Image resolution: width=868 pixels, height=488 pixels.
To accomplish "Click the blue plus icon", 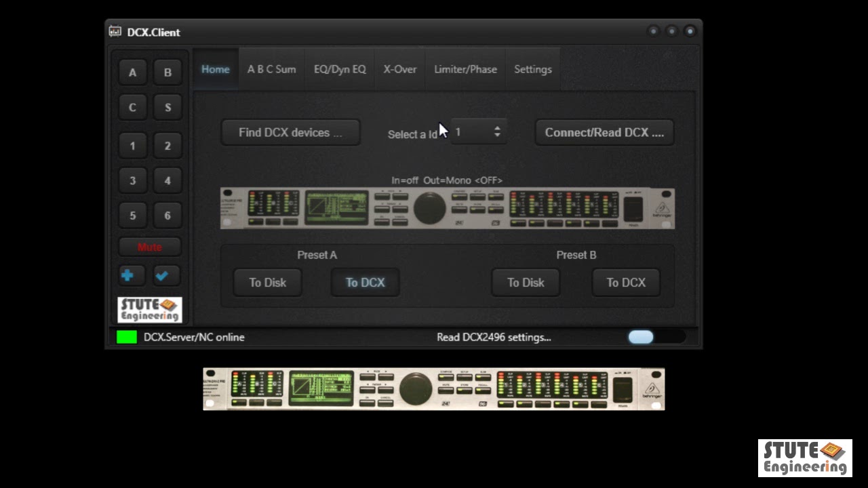I will pos(127,275).
